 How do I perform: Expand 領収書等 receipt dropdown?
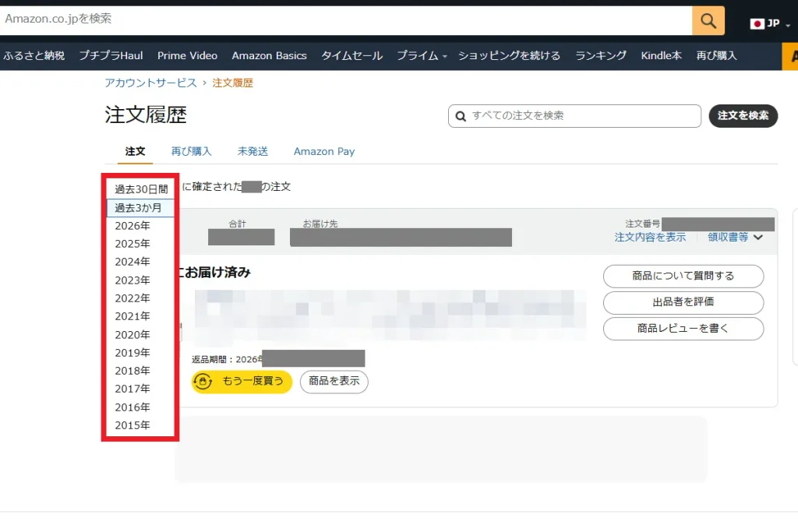coord(735,238)
